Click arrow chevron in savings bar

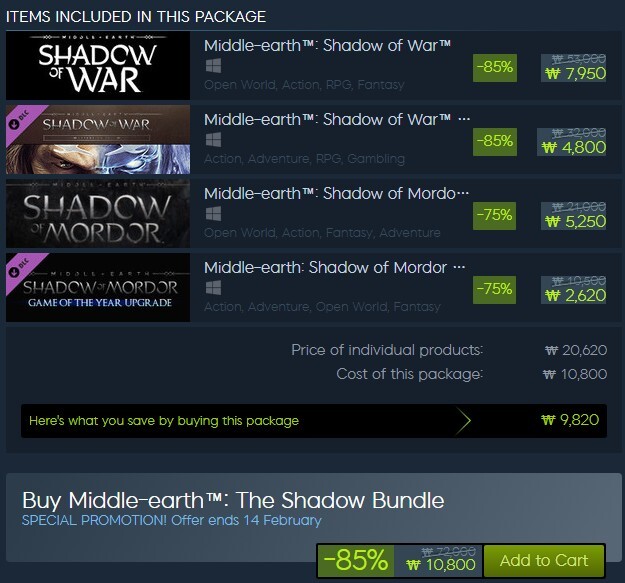[x=463, y=421]
